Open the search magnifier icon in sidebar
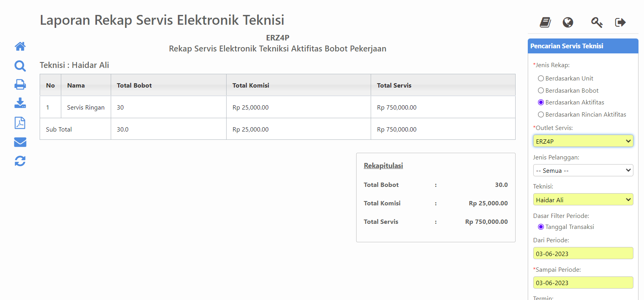Image resolution: width=644 pixels, height=300 pixels. point(20,66)
